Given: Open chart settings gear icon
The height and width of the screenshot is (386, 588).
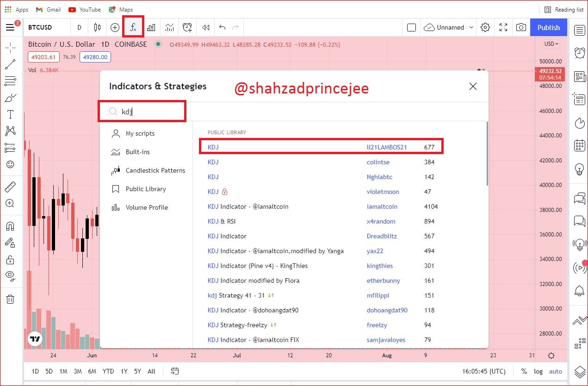Looking at the screenshot, I should pos(485,27).
